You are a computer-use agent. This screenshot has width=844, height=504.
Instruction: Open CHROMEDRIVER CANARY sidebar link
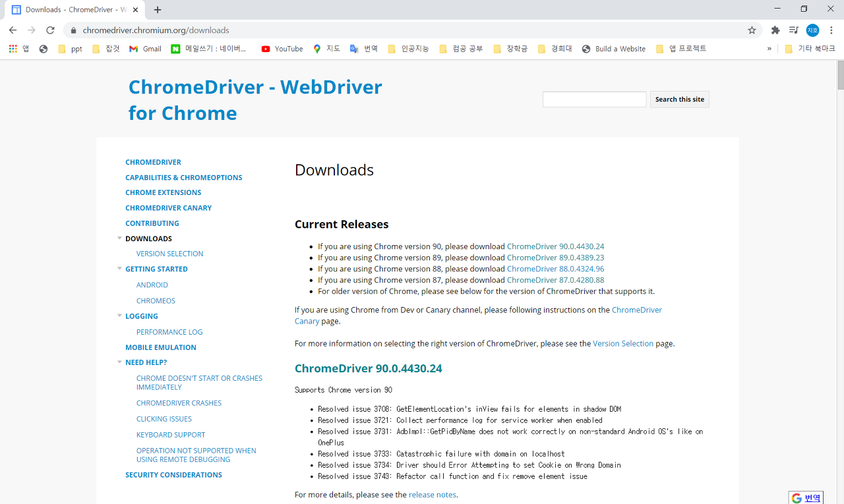169,208
